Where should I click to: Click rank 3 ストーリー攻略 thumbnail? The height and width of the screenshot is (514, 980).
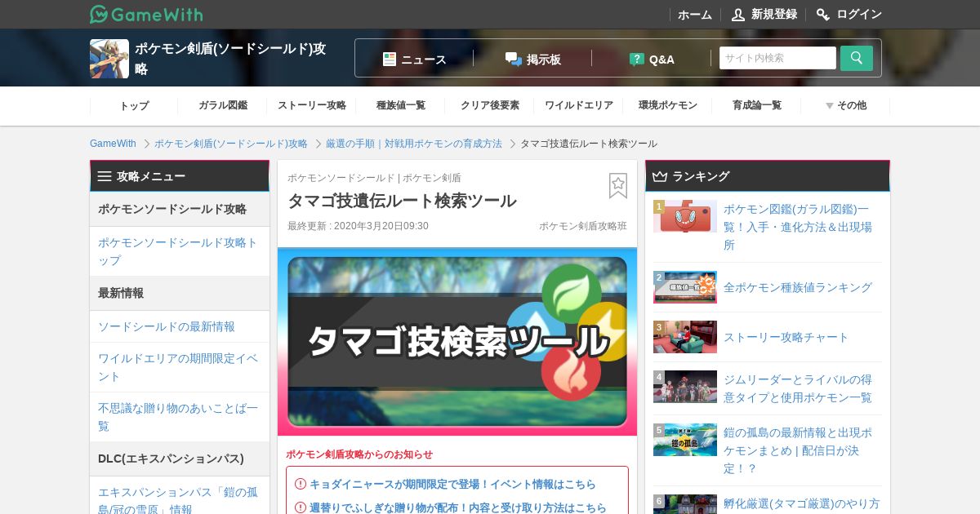pos(685,337)
